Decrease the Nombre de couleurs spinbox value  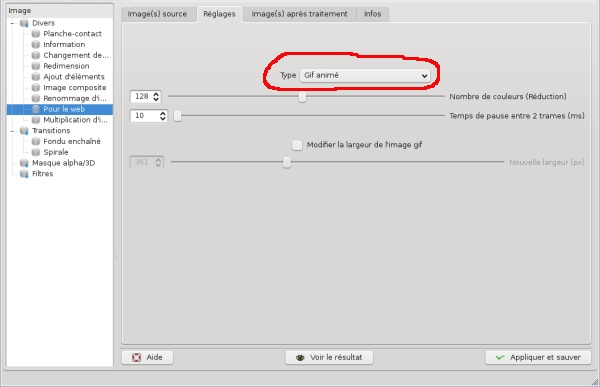pos(156,99)
